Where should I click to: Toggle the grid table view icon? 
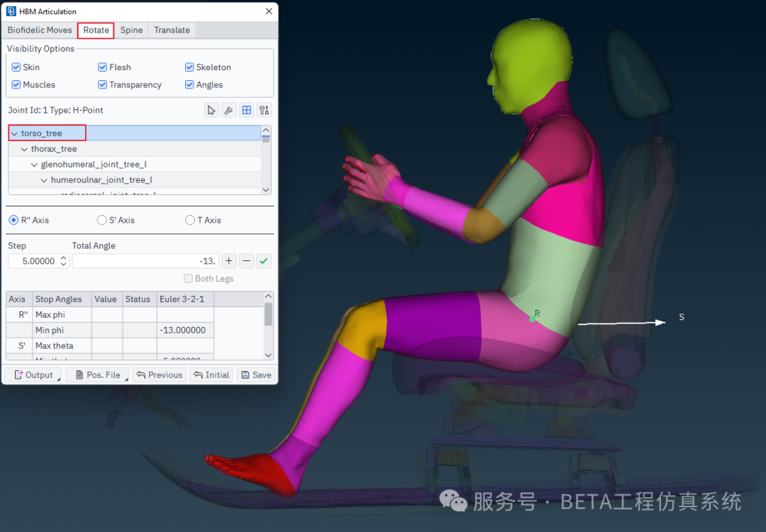pos(246,110)
